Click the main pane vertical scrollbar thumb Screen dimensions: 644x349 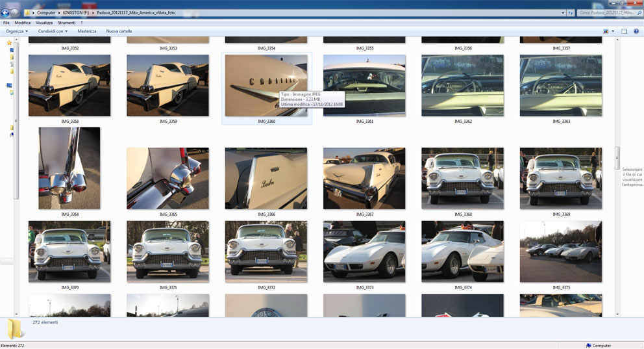coord(617,157)
